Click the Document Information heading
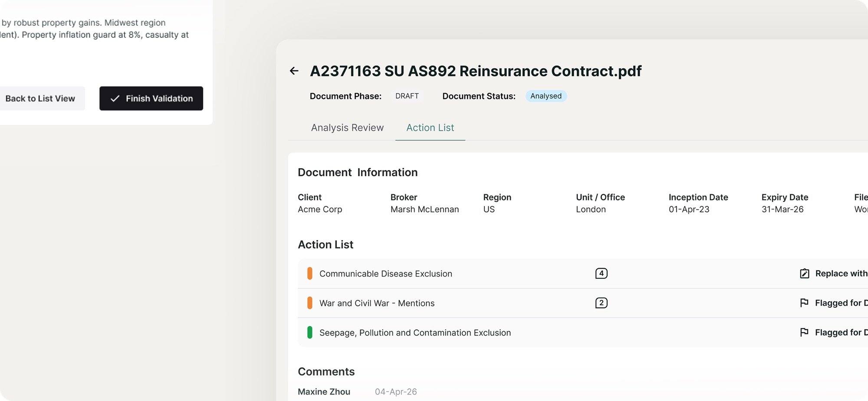 [358, 172]
